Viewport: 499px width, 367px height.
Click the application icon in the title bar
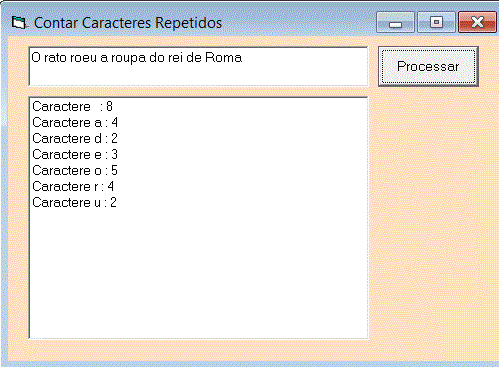(x=19, y=23)
